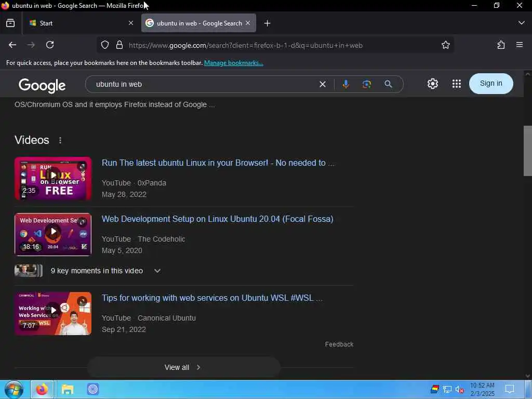Viewport: 532px width, 399px height.
Task: Open the Google apps grid icon
Action: pos(457,84)
